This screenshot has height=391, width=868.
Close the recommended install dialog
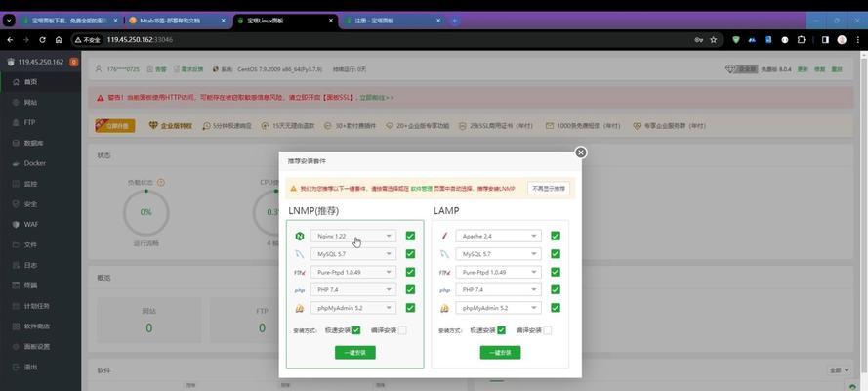[580, 152]
